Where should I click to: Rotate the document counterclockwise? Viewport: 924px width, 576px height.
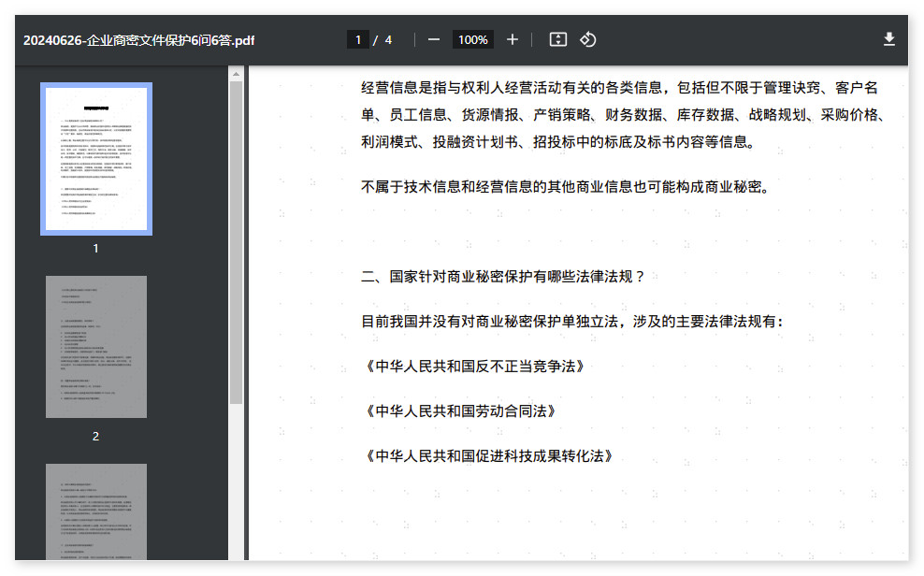pyautogui.click(x=587, y=40)
